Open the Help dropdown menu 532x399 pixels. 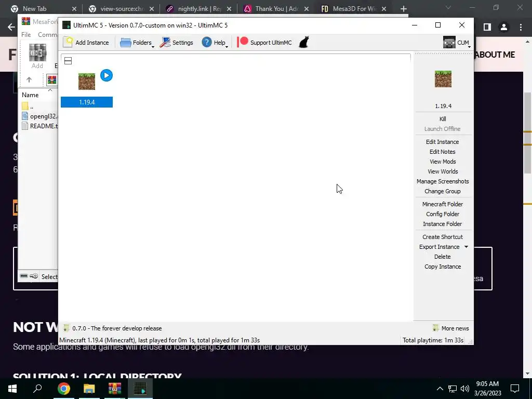pos(215,43)
